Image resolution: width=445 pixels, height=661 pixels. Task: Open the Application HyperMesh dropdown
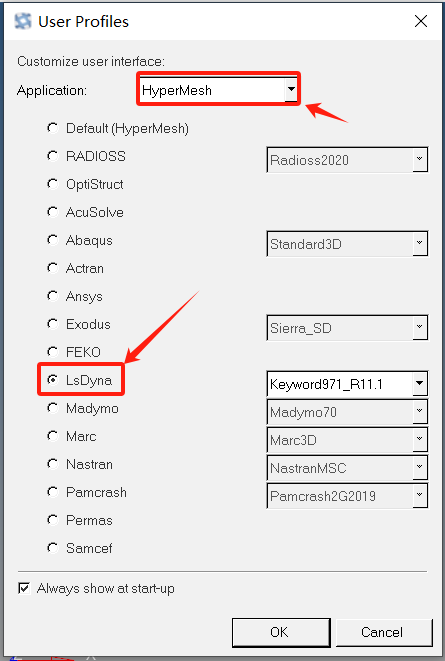coord(218,90)
